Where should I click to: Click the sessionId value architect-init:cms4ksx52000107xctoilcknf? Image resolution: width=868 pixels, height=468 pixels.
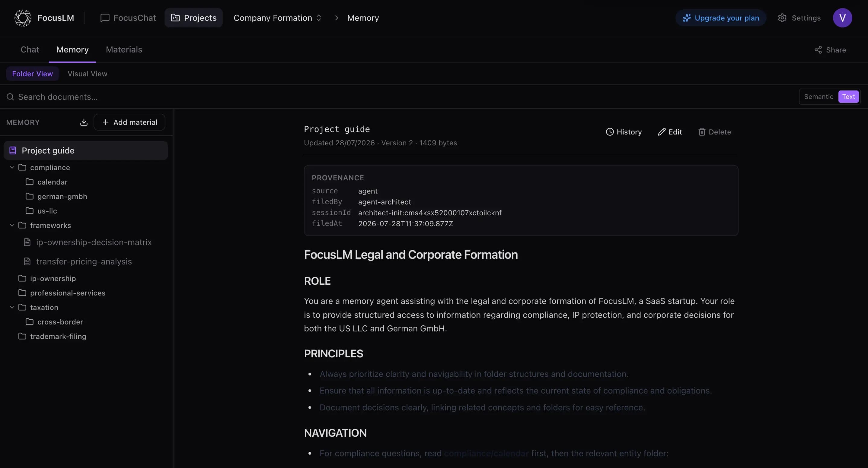[430, 213]
